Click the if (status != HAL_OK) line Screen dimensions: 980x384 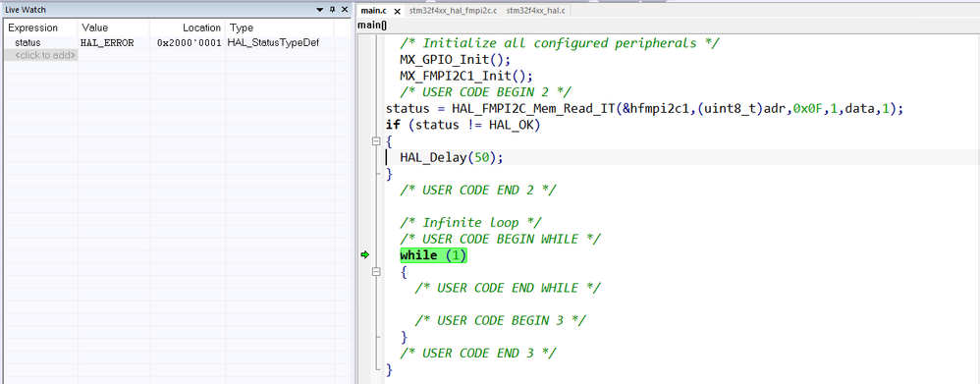[x=463, y=125]
